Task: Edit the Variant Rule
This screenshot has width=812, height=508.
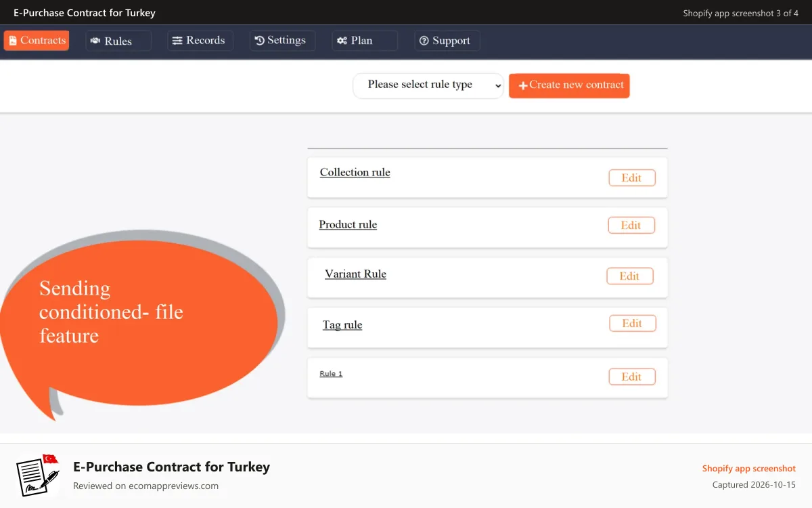Action: pyautogui.click(x=630, y=276)
